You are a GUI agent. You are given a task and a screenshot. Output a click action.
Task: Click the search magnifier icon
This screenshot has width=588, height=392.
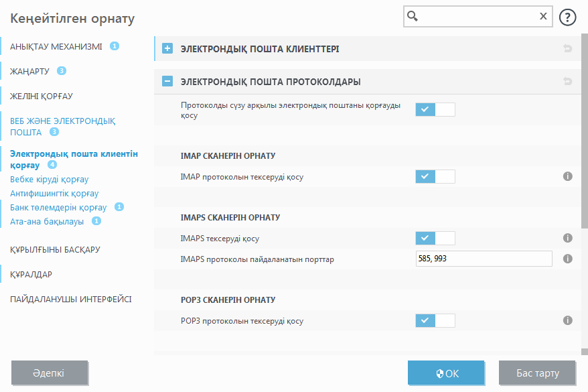coord(413,17)
